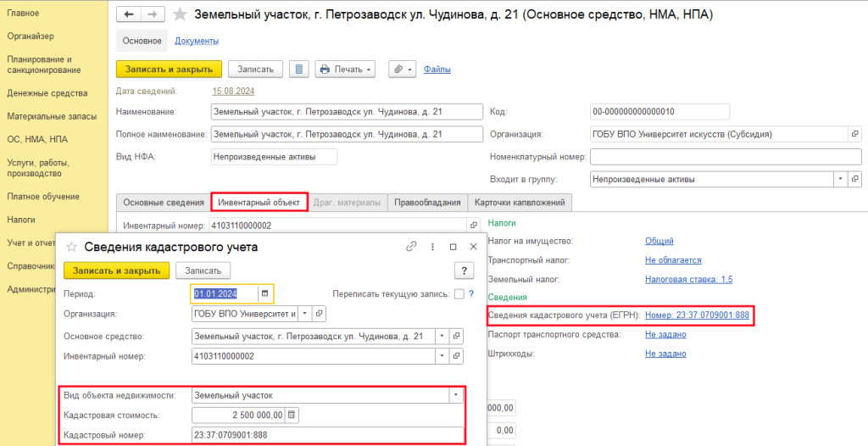Open Налог на имущество Общий link
Screen dimensions: 868x446
659,241
